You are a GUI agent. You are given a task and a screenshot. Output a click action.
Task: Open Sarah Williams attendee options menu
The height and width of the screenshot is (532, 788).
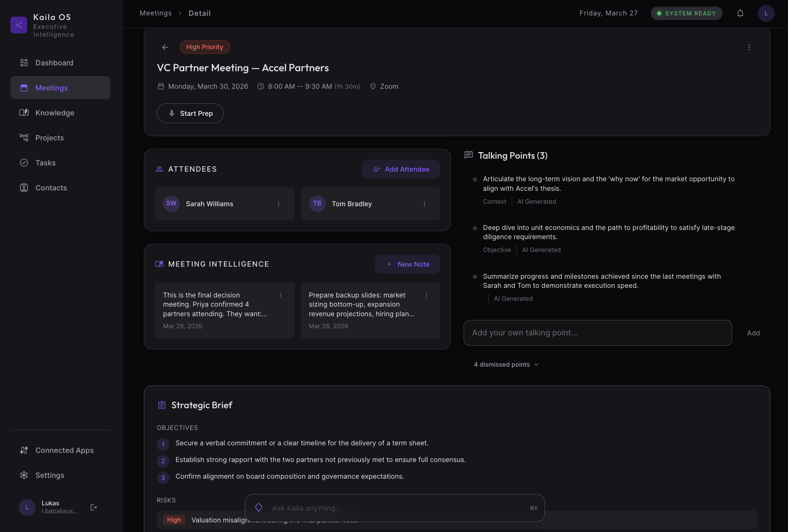point(279,204)
